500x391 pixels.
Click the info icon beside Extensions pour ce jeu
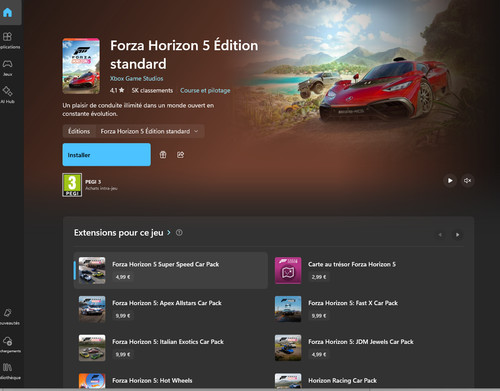179,233
